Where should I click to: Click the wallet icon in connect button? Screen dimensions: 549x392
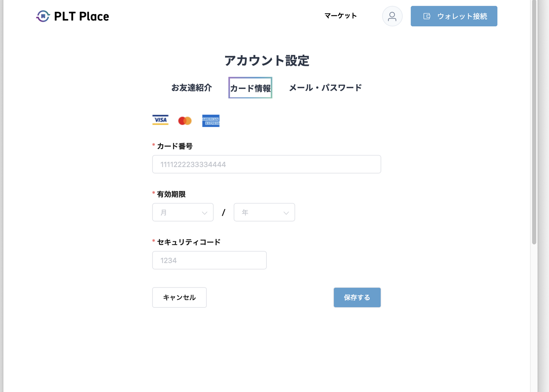coord(427,16)
